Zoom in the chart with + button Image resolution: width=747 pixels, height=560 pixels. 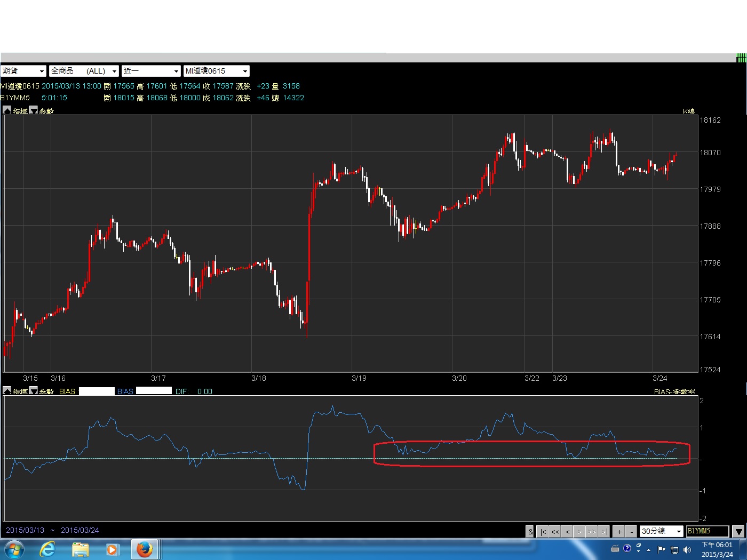[x=619, y=532]
